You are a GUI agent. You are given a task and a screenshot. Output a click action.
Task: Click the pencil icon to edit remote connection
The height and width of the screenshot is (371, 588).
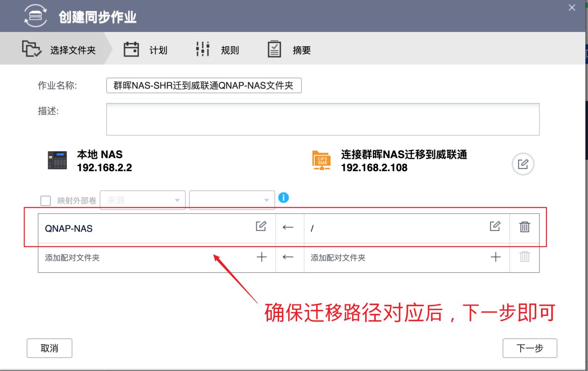523,163
